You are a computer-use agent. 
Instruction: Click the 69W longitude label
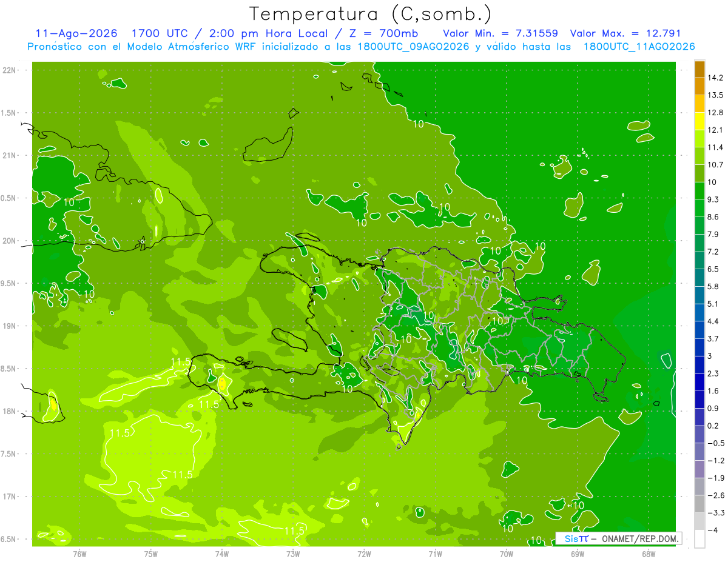[x=578, y=554]
